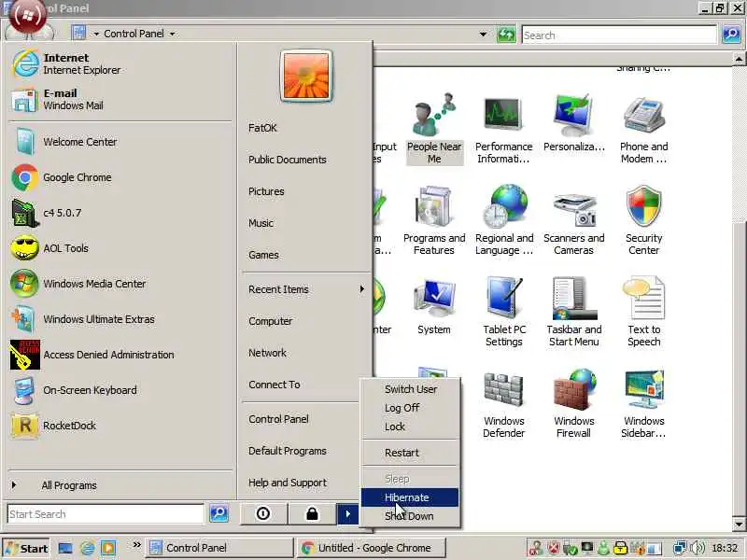Click the user account picture
The width and height of the screenshot is (747, 560).
tap(306, 76)
